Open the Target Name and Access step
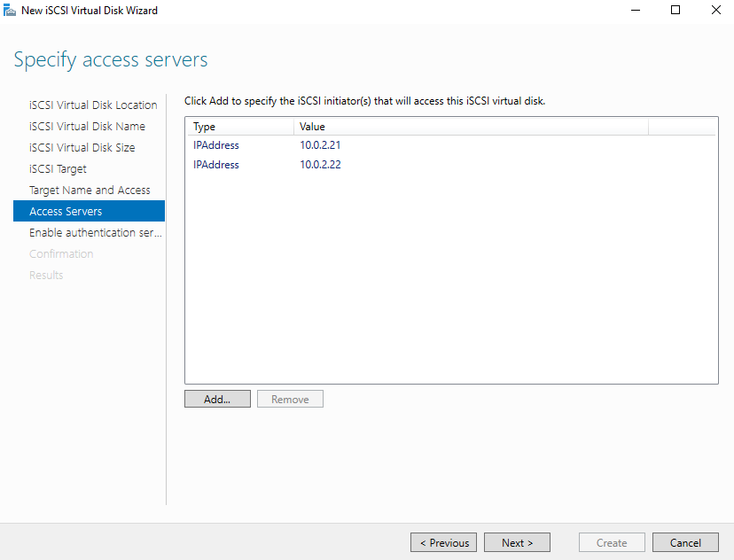Screen dimensions: 734x560 [x=90, y=190]
